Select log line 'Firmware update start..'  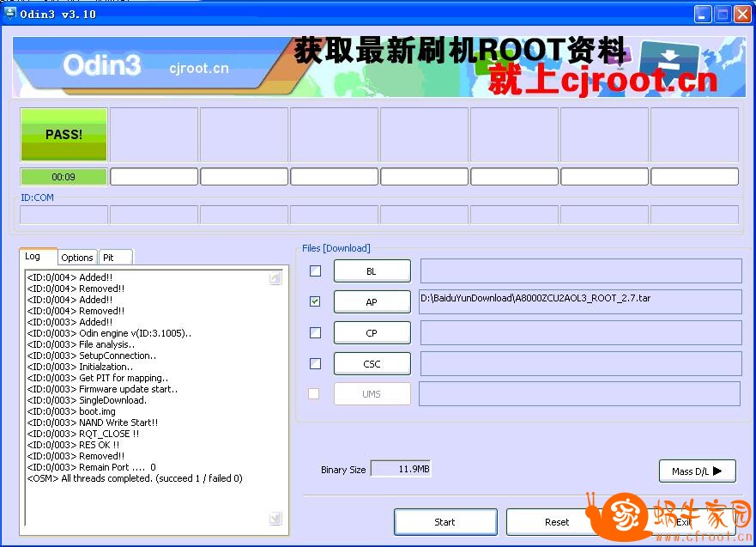[x=103, y=389]
